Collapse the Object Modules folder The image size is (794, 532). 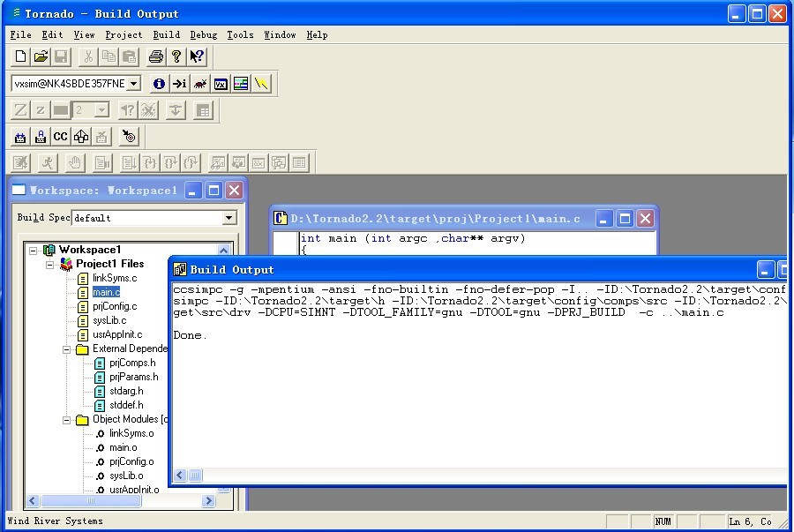[67, 419]
